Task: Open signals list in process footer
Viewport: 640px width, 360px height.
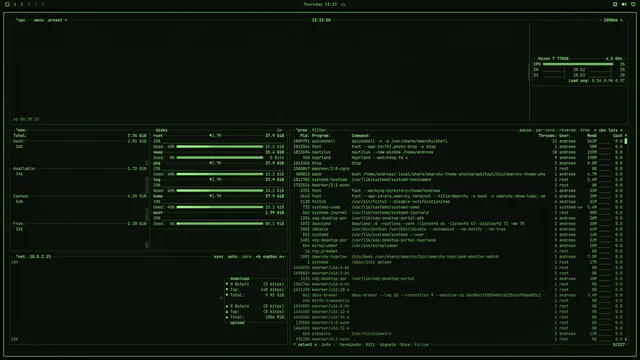Action: pyautogui.click(x=388, y=345)
